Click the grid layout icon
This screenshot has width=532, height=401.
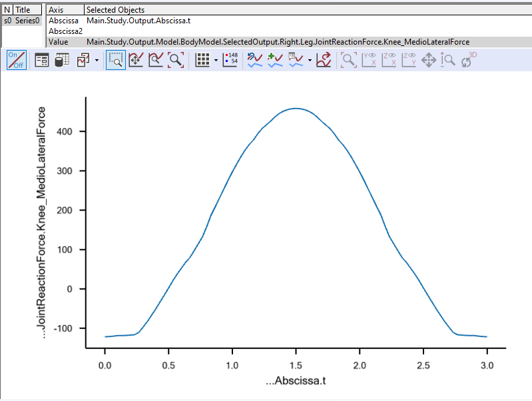(x=202, y=60)
